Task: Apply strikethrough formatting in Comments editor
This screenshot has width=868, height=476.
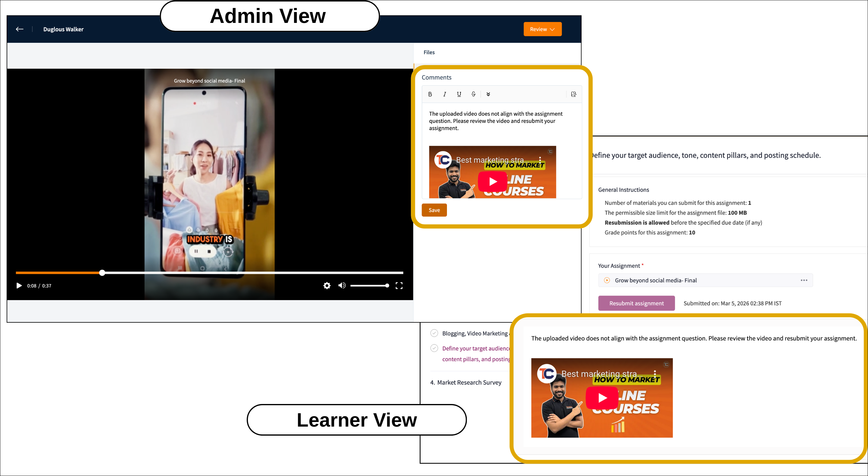Action: tap(473, 94)
